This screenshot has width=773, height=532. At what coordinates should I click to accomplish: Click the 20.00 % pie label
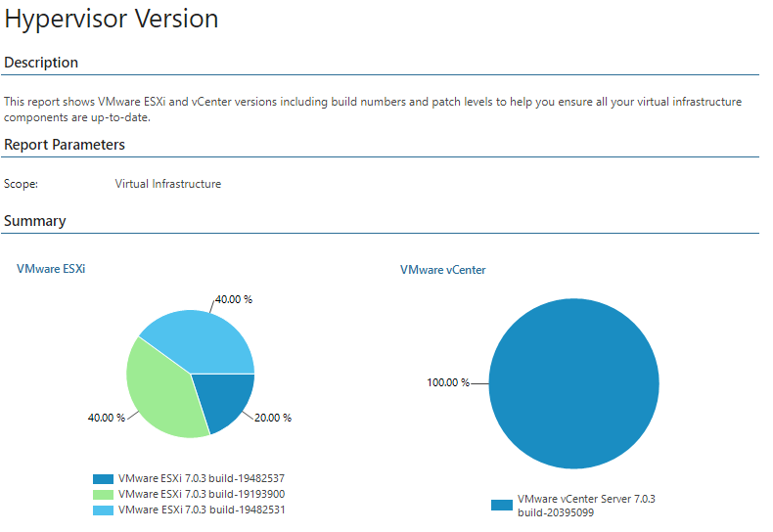(273, 418)
